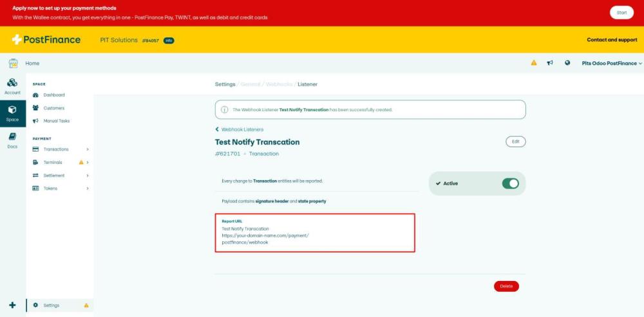Click the Settings warning triangle
This screenshot has width=644, height=317.
point(86,305)
